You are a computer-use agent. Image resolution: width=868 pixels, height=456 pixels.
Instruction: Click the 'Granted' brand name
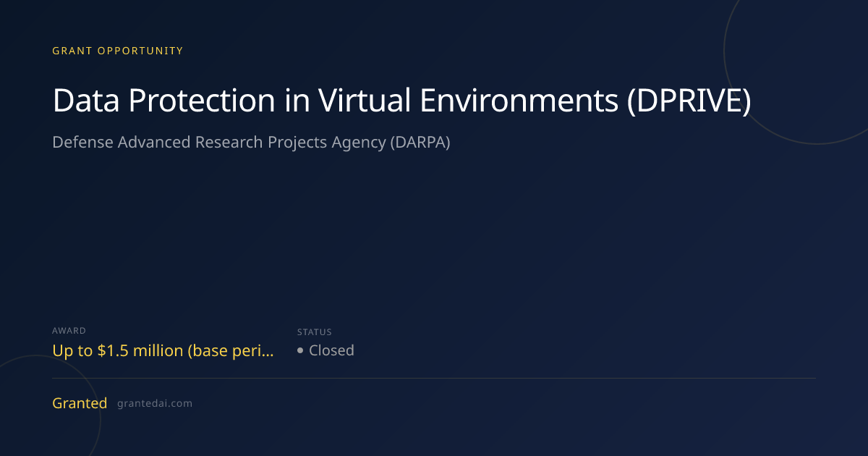tap(80, 403)
